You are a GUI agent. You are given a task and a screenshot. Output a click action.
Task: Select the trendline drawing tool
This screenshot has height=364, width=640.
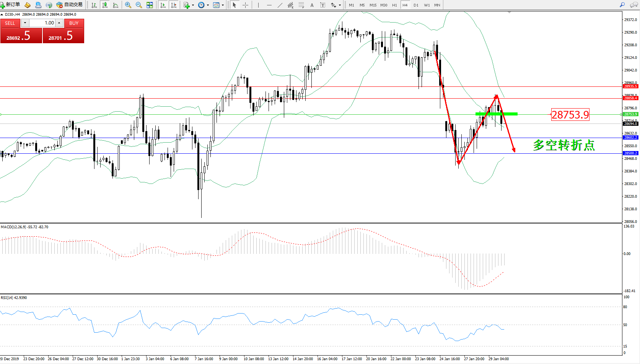click(x=280, y=5)
